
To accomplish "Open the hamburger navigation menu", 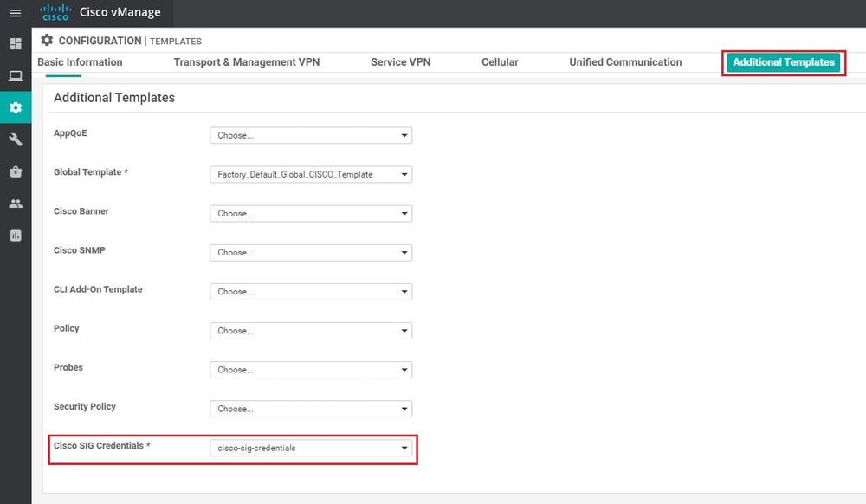I will 15,13.
